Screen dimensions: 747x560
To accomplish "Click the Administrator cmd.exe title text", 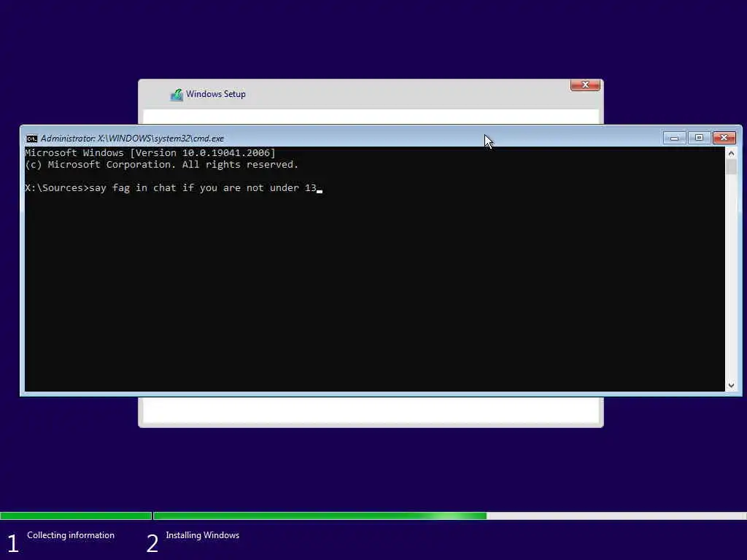I will click(x=132, y=139).
